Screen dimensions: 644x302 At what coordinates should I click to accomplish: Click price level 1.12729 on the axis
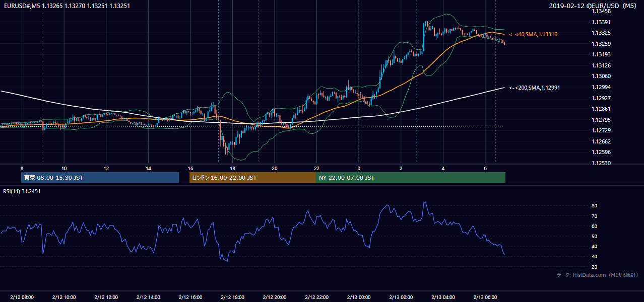[x=601, y=130]
